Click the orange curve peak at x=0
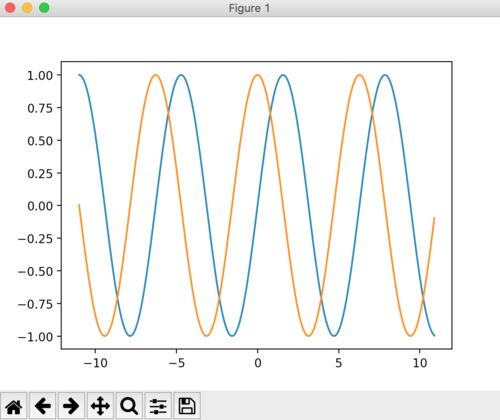The width and height of the screenshot is (500, 420). (x=258, y=75)
